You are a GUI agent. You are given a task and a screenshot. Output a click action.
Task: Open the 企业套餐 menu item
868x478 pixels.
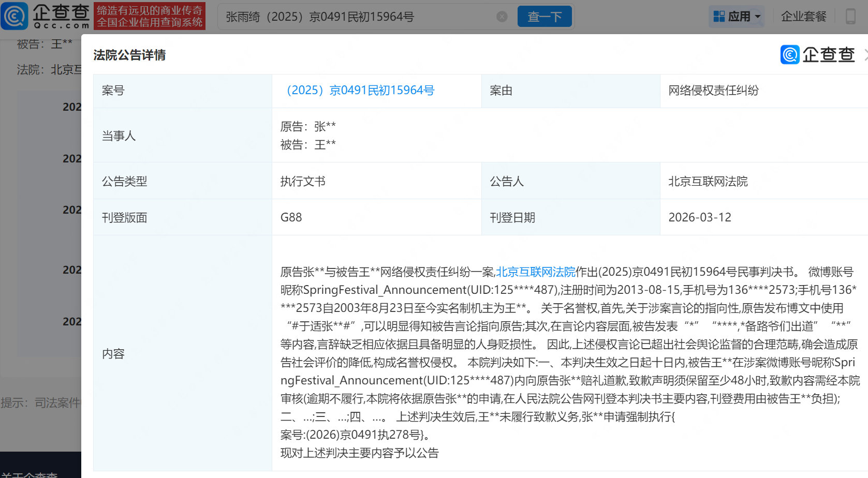pos(803,16)
